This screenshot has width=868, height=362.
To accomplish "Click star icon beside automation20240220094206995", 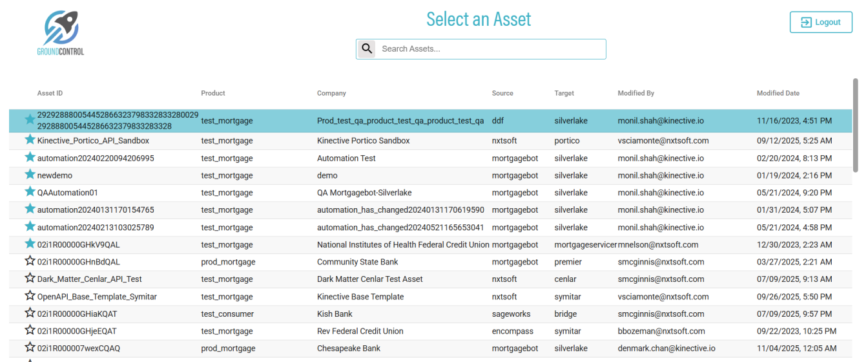I will [x=30, y=157].
